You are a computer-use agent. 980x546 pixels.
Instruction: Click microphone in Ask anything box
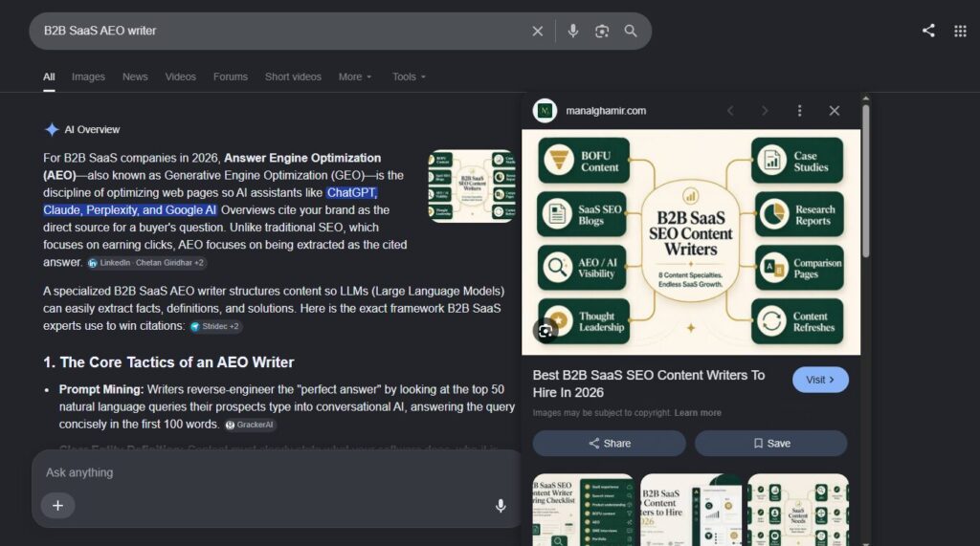click(501, 506)
